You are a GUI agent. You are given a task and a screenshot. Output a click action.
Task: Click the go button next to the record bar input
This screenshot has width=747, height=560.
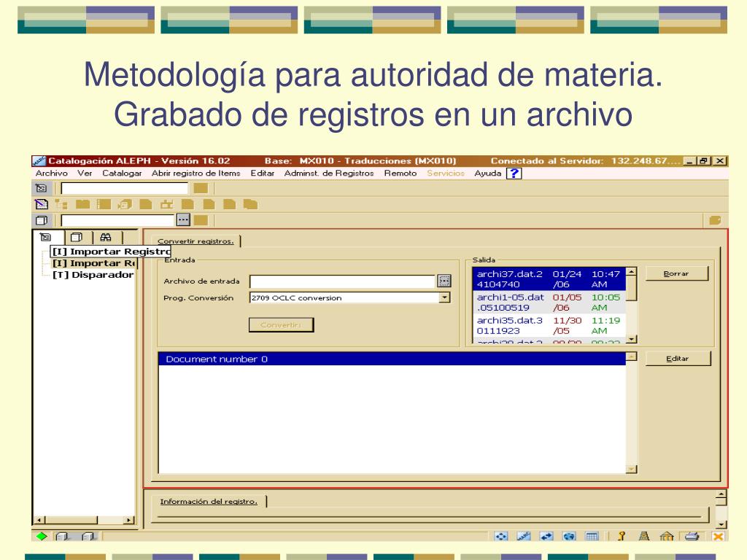pos(201,188)
